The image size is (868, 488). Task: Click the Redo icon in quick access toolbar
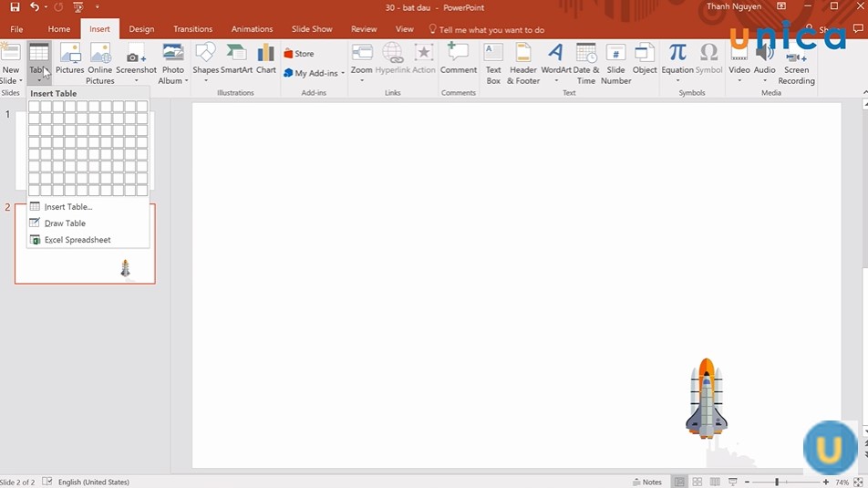point(58,7)
